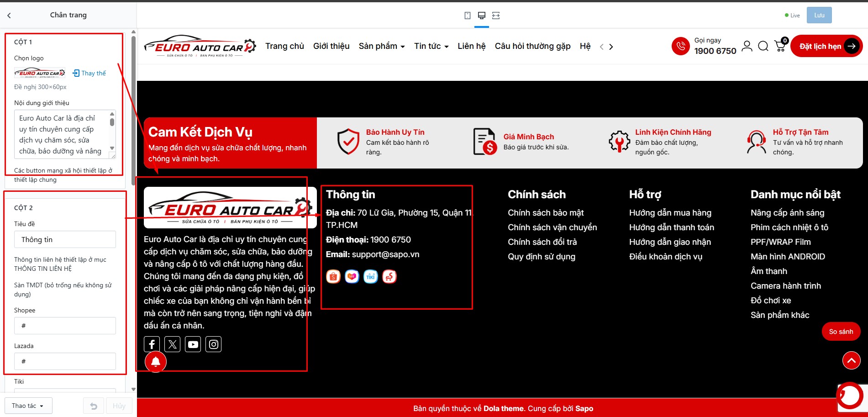Viewport: 868px width, 417px height.
Task: Click the Hệ menu item
Action: pyautogui.click(x=585, y=46)
